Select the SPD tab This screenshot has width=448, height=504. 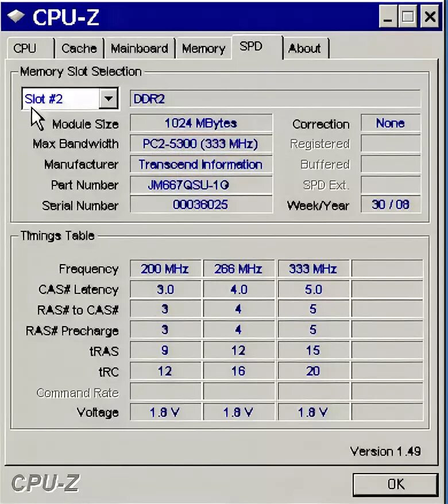point(257,47)
